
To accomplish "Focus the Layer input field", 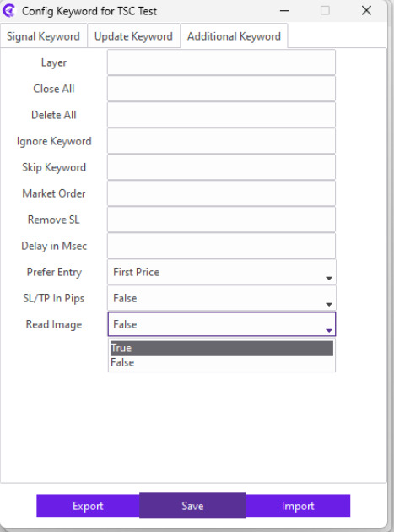I will [221, 62].
